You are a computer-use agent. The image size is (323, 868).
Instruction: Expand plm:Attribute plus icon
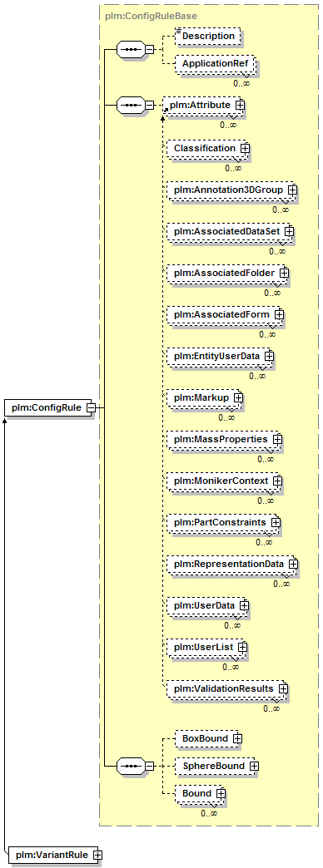pos(240,104)
